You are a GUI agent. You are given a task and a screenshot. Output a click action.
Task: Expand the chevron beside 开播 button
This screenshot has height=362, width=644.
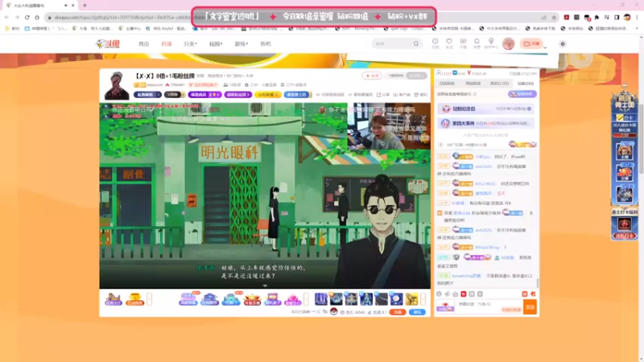click(x=545, y=47)
